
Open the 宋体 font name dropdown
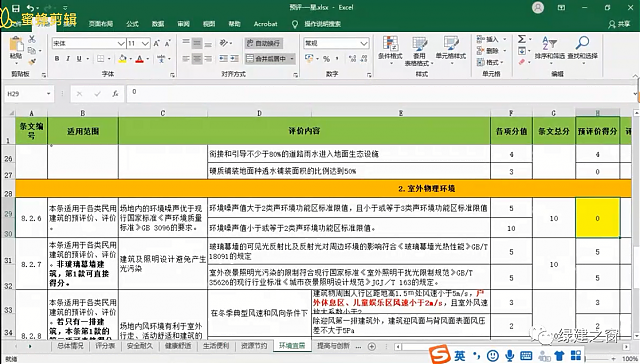coord(121,43)
